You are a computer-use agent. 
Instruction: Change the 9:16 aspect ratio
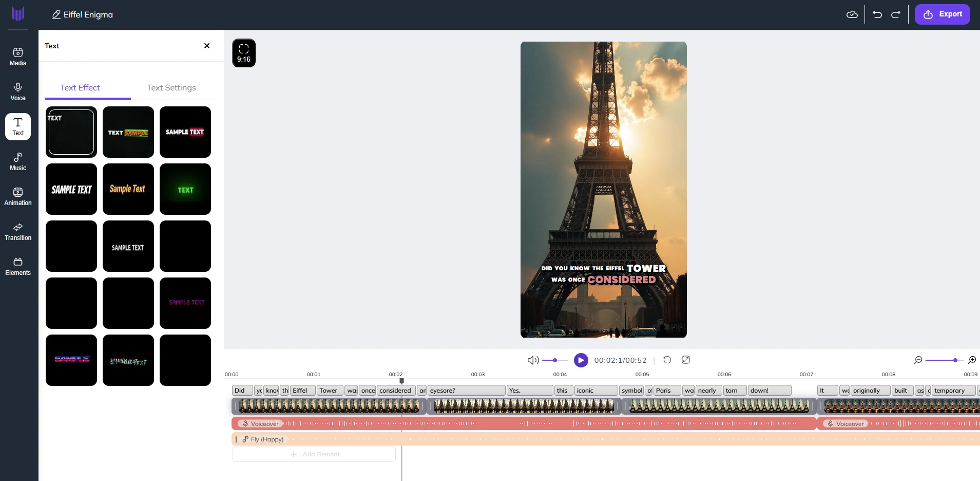click(x=244, y=53)
